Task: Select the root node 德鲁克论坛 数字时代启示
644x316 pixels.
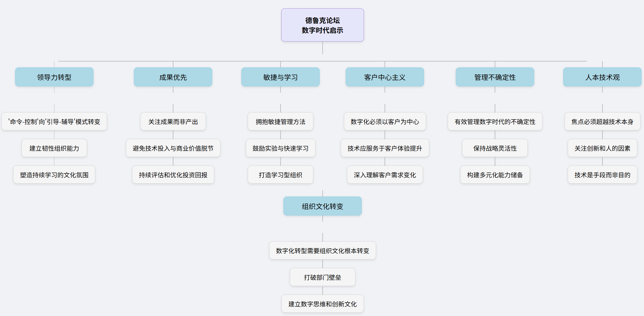Action: pos(322,25)
